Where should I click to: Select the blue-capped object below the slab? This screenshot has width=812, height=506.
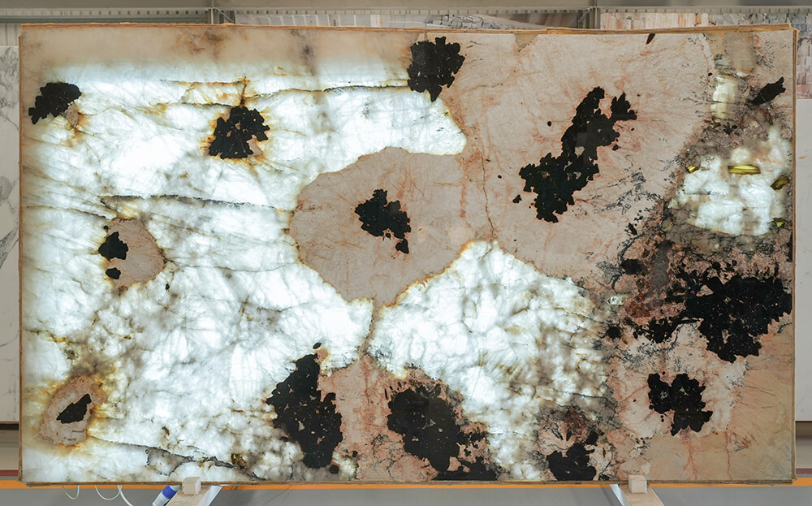[165, 495]
